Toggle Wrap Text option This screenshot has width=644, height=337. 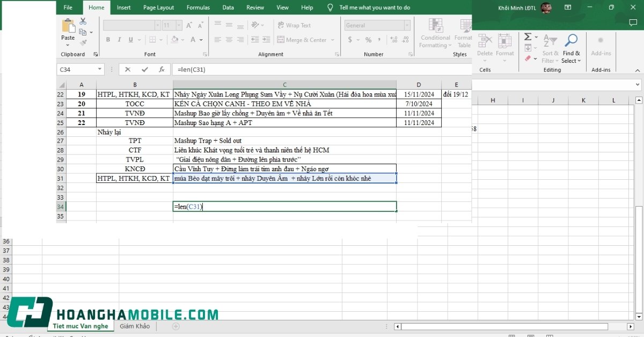(294, 25)
